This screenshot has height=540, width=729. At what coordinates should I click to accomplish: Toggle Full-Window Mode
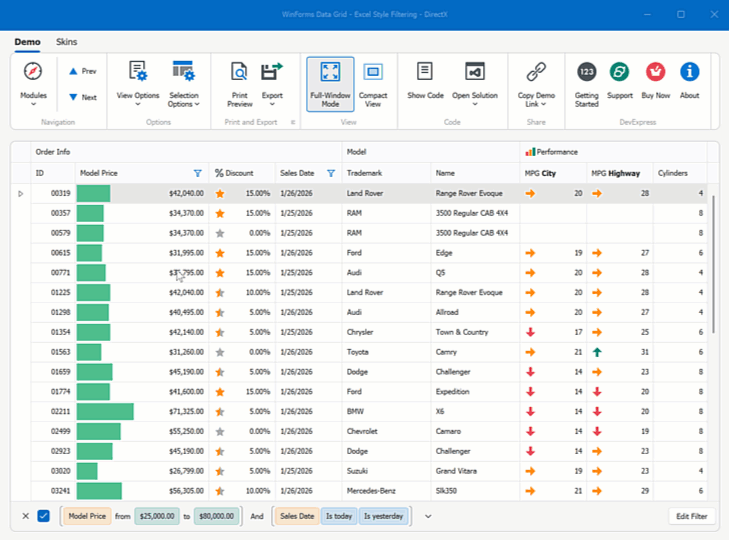point(330,84)
